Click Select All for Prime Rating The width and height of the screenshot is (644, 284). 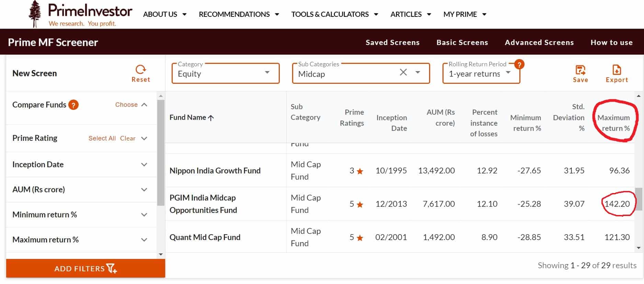point(102,138)
